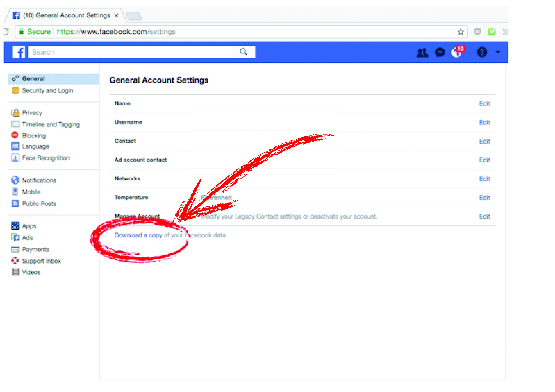Click the Facebook logo in blue header
This screenshot has width=555, height=392.
pyautogui.click(x=19, y=52)
